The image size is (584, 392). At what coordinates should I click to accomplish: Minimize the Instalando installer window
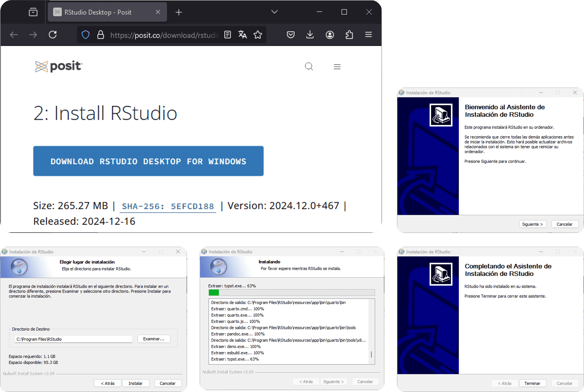click(x=342, y=252)
